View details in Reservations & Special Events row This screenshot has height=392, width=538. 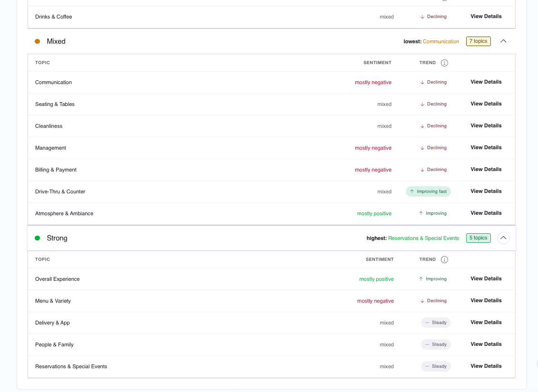pyautogui.click(x=486, y=366)
